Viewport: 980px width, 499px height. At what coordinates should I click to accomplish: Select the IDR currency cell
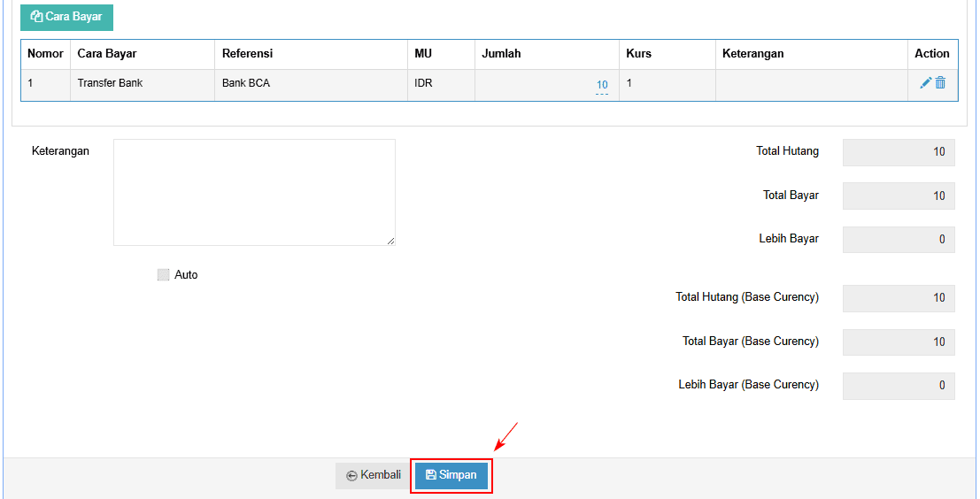(x=423, y=83)
